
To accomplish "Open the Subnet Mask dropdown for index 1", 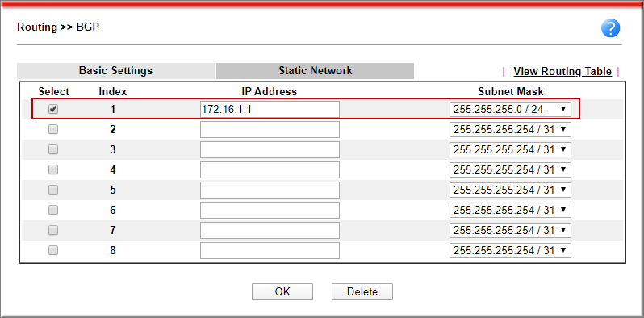I will [x=511, y=109].
